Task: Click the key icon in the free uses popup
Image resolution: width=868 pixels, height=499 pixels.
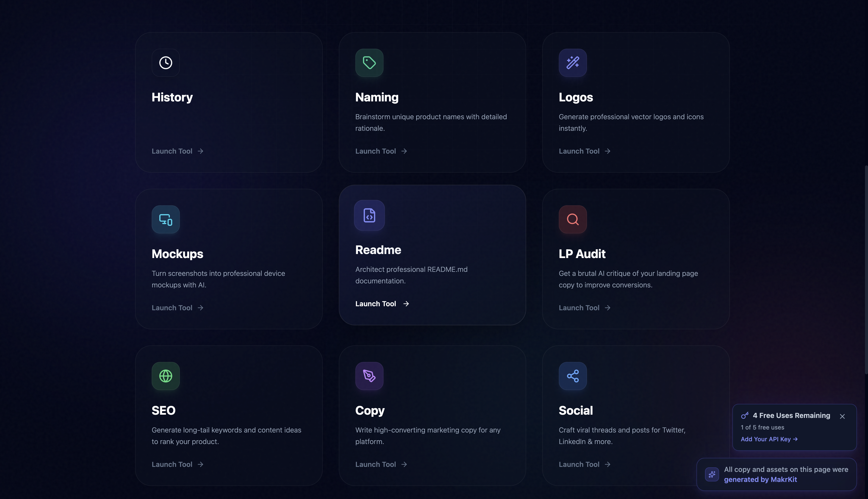Action: 745,415
